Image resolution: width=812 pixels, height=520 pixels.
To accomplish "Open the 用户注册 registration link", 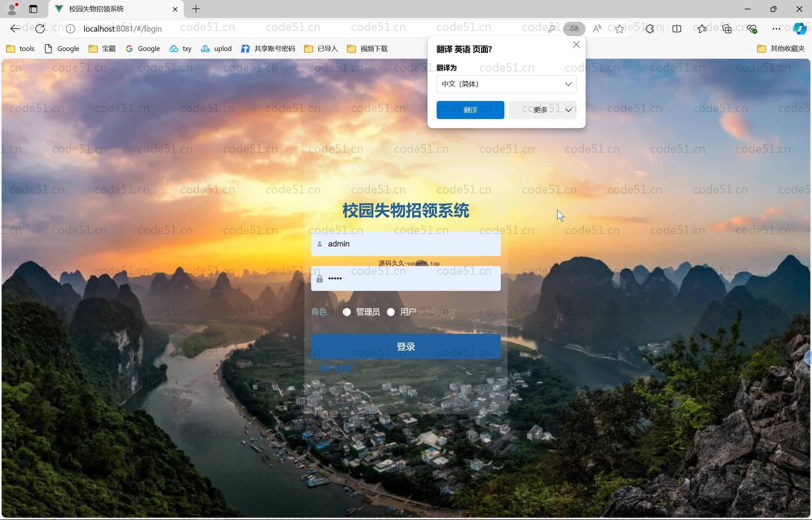I will [x=335, y=368].
